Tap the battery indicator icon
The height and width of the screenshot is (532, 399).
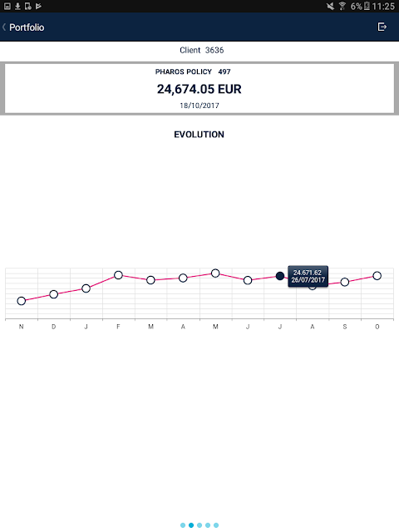pos(367,6)
